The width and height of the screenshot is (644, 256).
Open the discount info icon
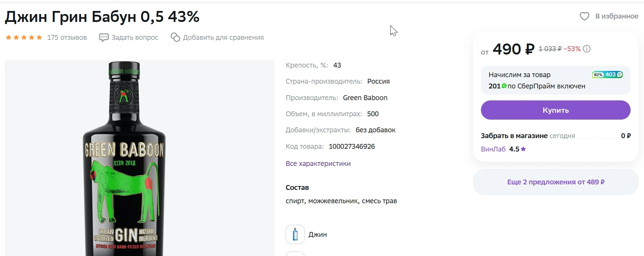[x=587, y=49]
